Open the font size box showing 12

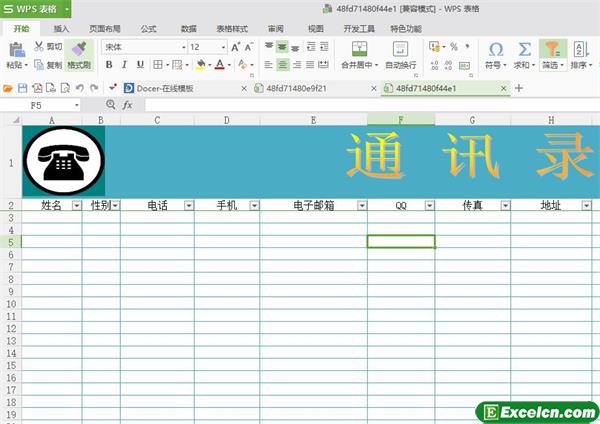[x=207, y=47]
